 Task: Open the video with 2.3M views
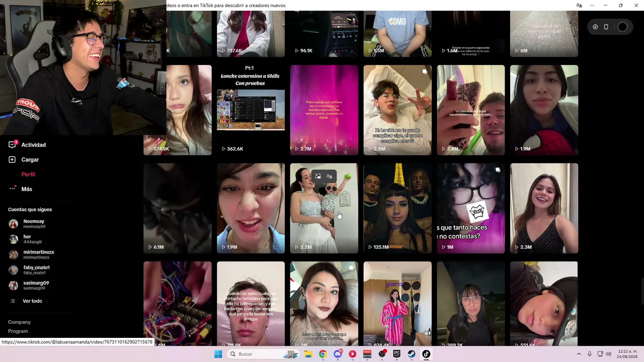click(x=544, y=208)
